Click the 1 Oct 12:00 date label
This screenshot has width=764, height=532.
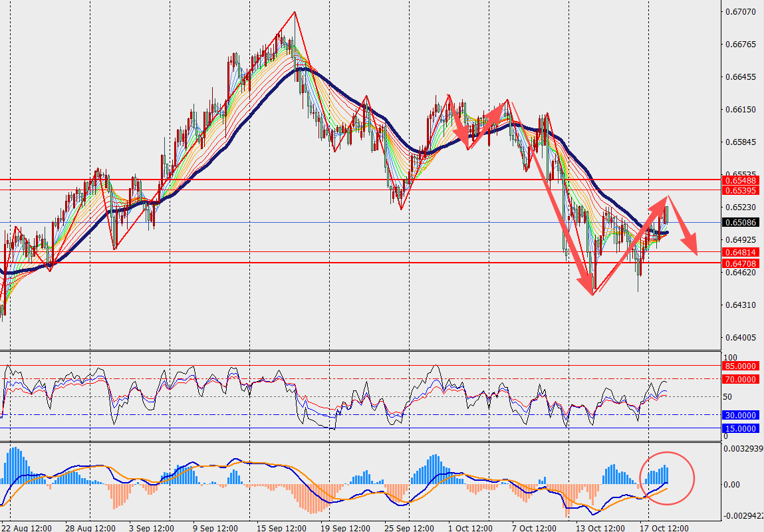(470, 528)
